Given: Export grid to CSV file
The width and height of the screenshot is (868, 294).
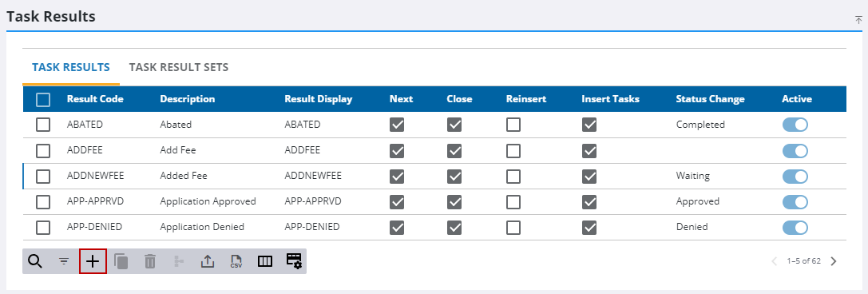Looking at the screenshot, I should tap(236, 261).
